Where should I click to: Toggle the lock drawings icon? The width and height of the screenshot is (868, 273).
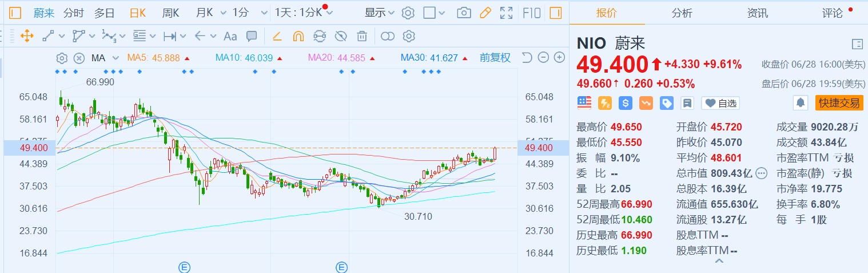coord(320,36)
